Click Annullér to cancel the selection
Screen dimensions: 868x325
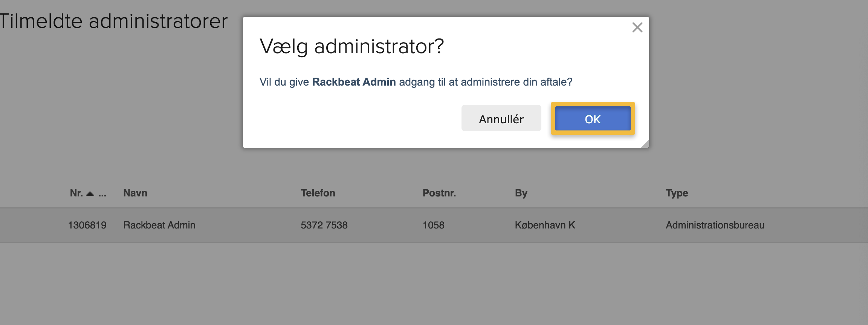point(501,118)
